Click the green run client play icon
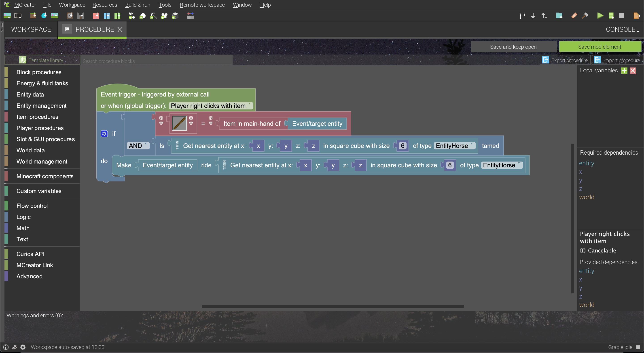644x353 pixels. tap(600, 16)
